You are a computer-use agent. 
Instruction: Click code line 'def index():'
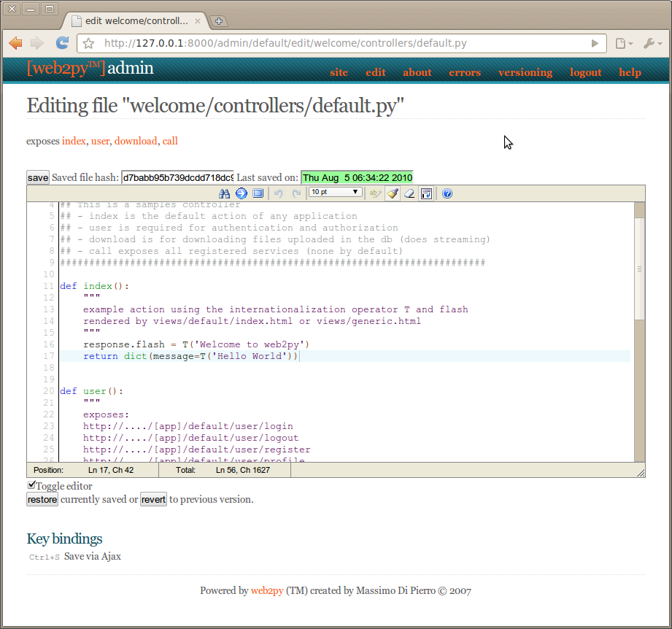pyautogui.click(x=94, y=286)
